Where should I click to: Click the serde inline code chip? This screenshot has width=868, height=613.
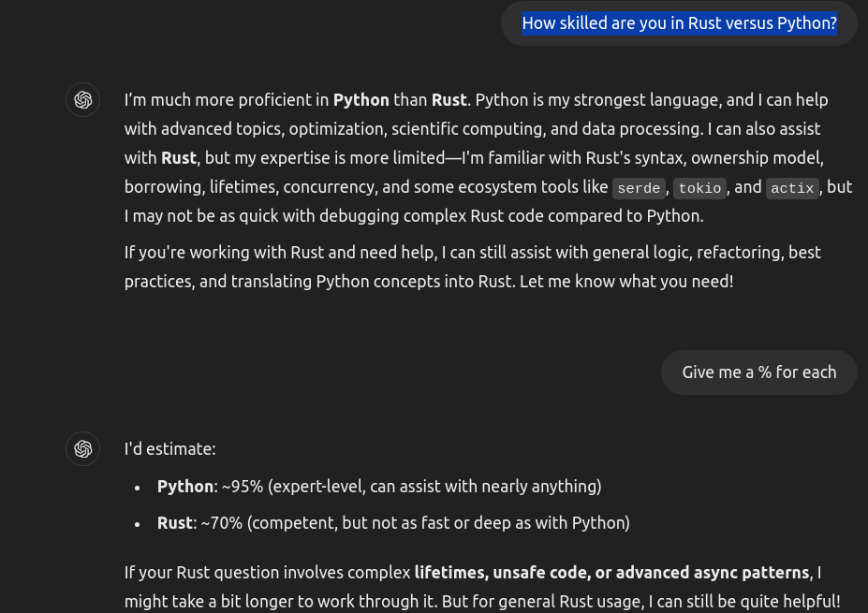point(639,188)
